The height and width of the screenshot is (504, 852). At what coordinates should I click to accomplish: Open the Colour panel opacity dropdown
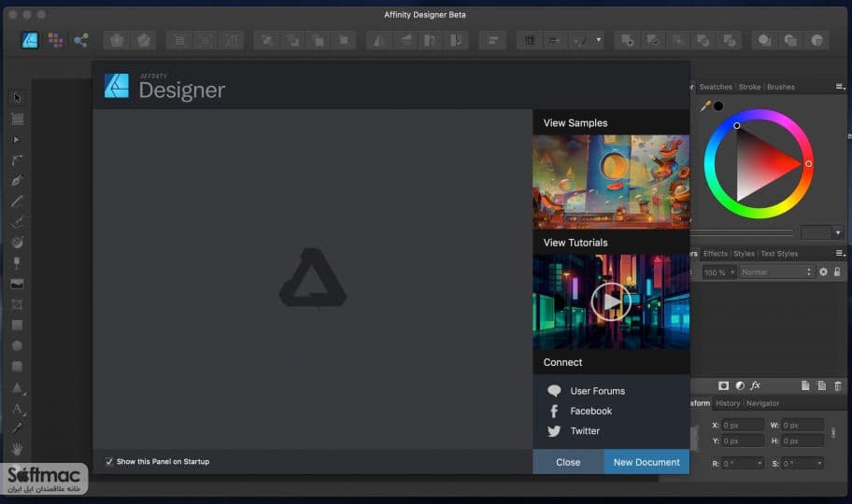point(838,232)
